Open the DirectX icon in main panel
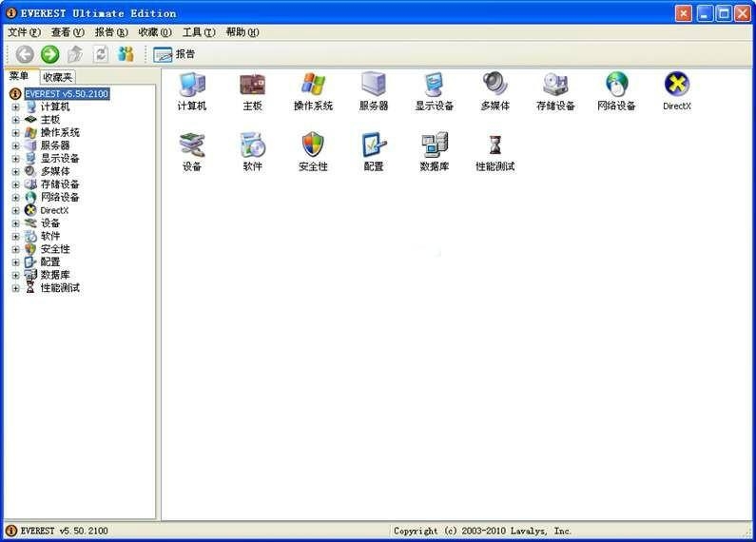The width and height of the screenshot is (756, 542). point(676,86)
